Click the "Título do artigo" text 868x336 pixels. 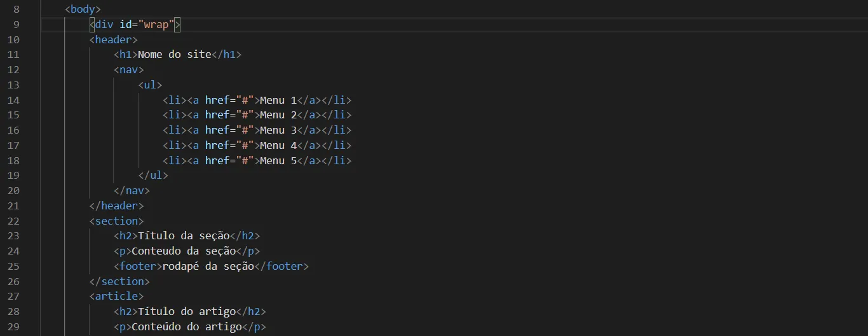point(187,312)
